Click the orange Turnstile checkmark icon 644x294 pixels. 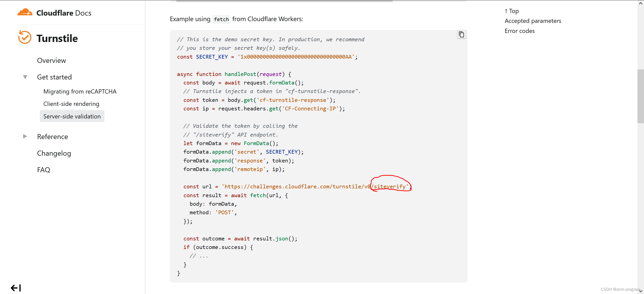[x=25, y=37]
